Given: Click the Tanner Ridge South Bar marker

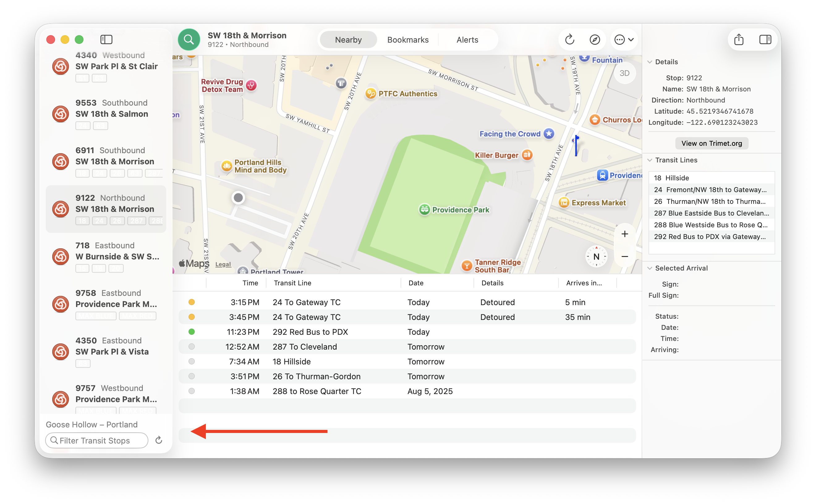Looking at the screenshot, I should pyautogui.click(x=466, y=266).
